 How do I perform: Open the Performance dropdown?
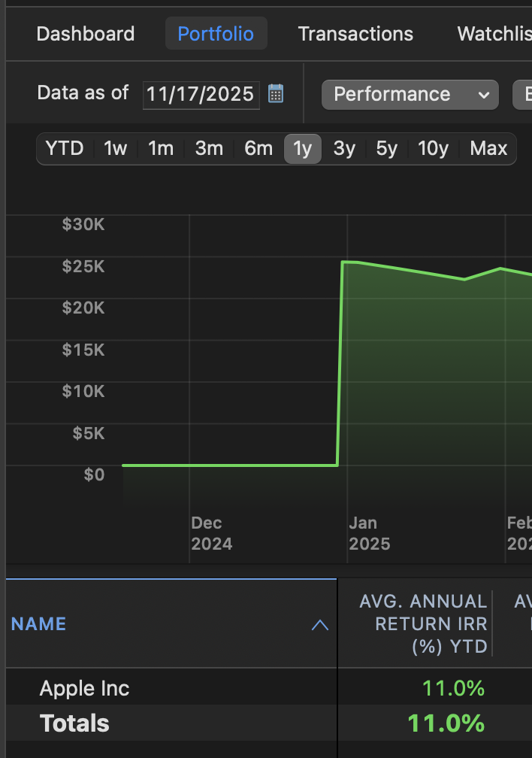click(410, 94)
